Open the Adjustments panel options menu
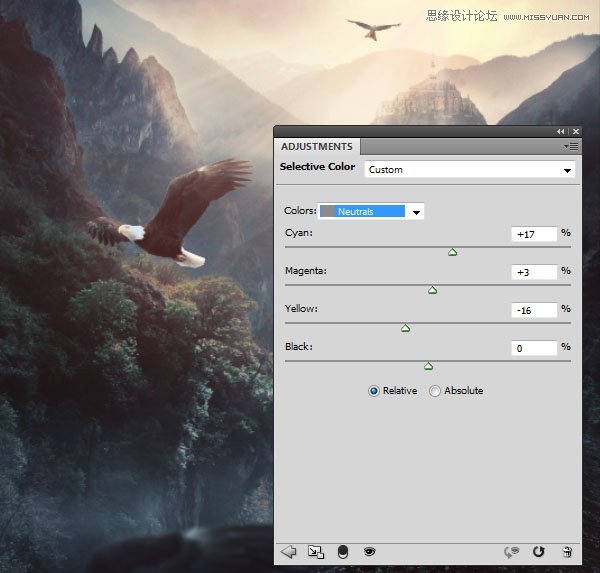Screen dimensions: 600x573 click(571, 147)
